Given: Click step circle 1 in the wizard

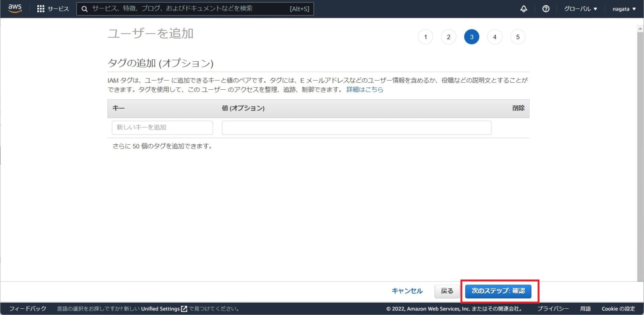Looking at the screenshot, I should (425, 36).
